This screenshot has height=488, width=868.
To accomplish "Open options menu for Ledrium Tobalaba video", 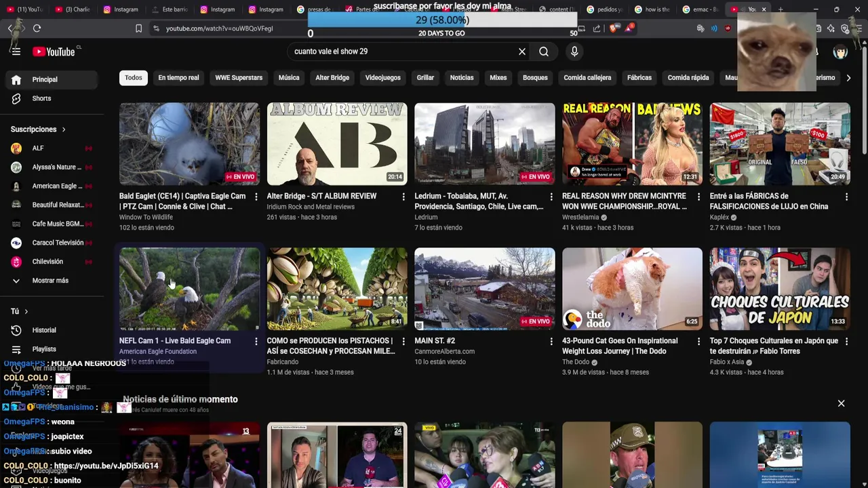I will (x=551, y=197).
